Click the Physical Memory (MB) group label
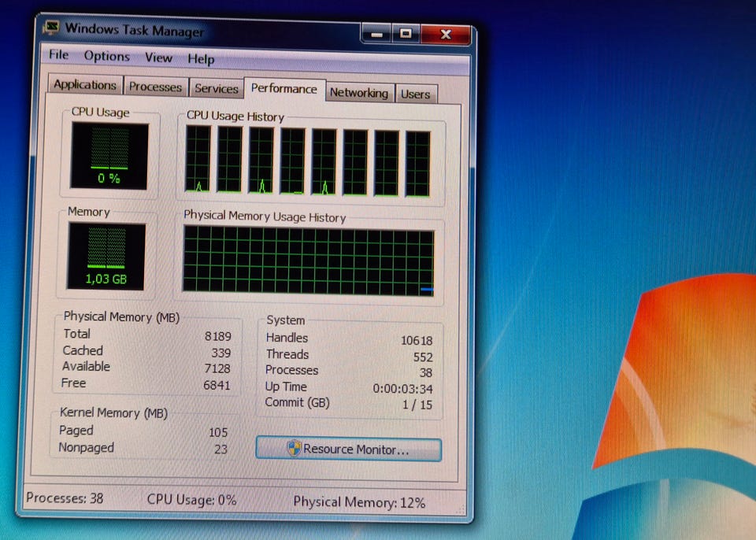This screenshot has width=756, height=540. pyautogui.click(x=121, y=316)
